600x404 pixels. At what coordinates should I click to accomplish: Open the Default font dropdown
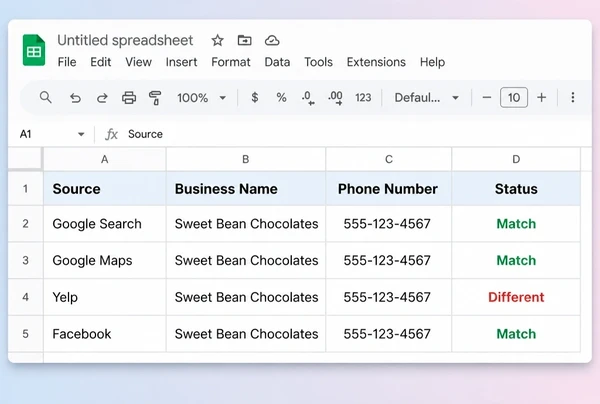click(x=426, y=98)
